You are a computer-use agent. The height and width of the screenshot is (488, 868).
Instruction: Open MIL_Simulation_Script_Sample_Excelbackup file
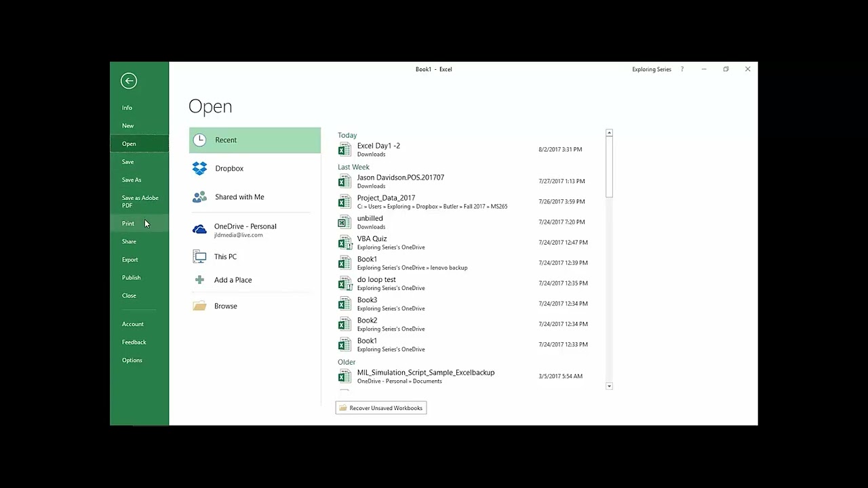click(468, 376)
